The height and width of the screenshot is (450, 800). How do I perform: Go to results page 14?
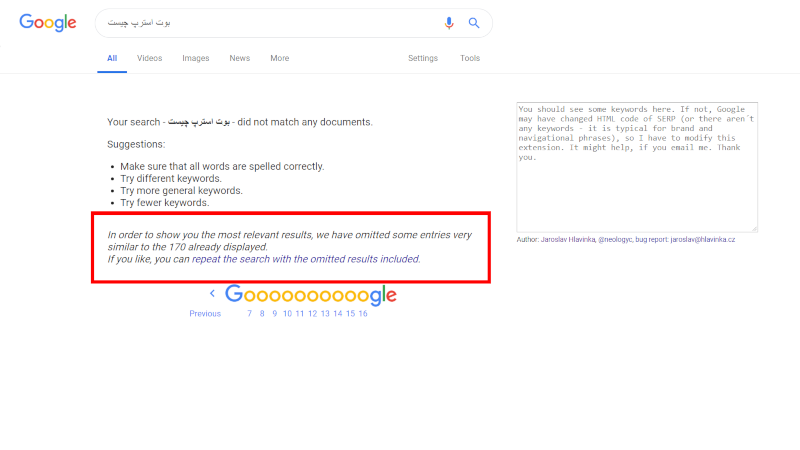coord(338,314)
